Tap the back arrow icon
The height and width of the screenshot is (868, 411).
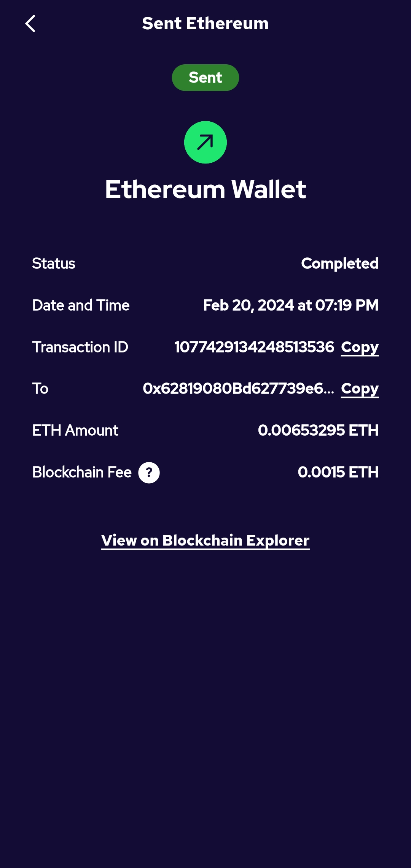[30, 24]
